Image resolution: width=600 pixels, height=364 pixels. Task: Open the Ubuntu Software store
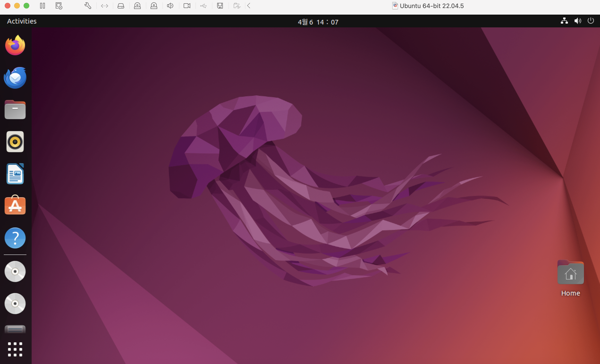click(15, 205)
